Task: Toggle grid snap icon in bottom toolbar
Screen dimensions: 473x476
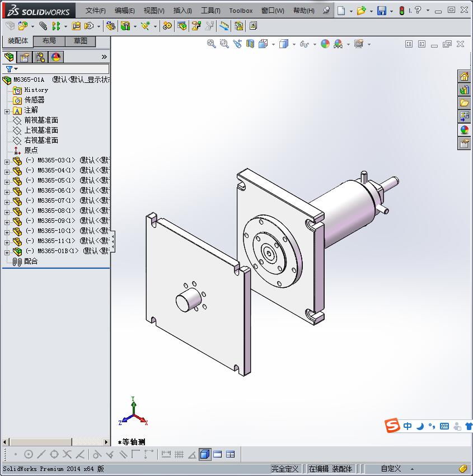Action: point(179,454)
